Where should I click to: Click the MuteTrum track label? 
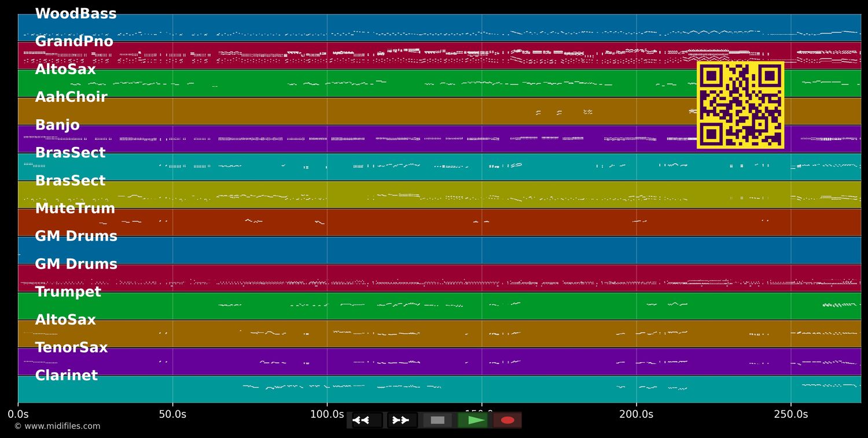(x=75, y=208)
